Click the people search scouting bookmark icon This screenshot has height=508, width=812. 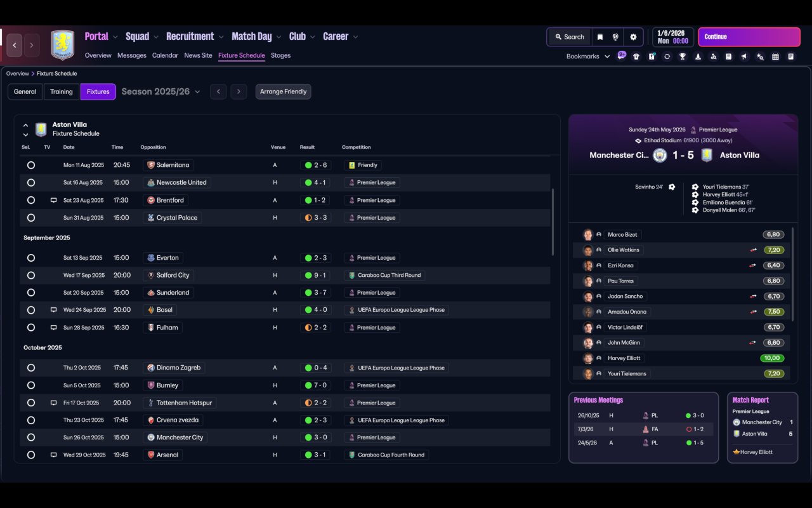(x=714, y=57)
